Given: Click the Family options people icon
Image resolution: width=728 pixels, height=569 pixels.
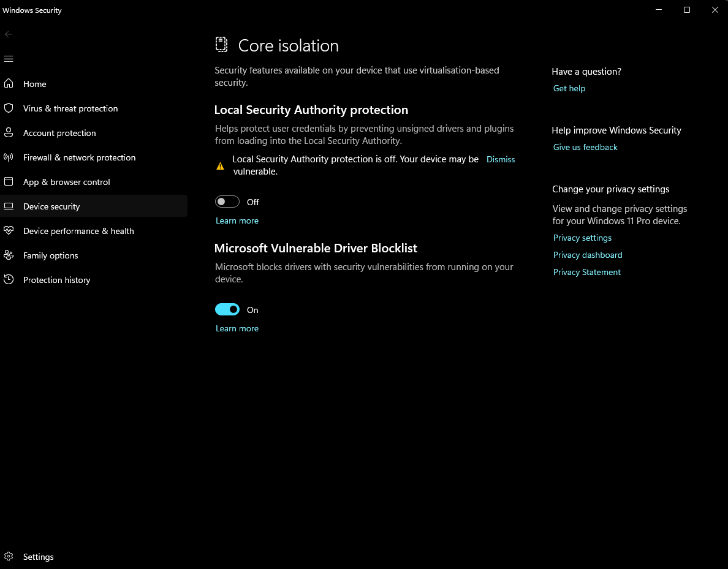Looking at the screenshot, I should coord(9,255).
